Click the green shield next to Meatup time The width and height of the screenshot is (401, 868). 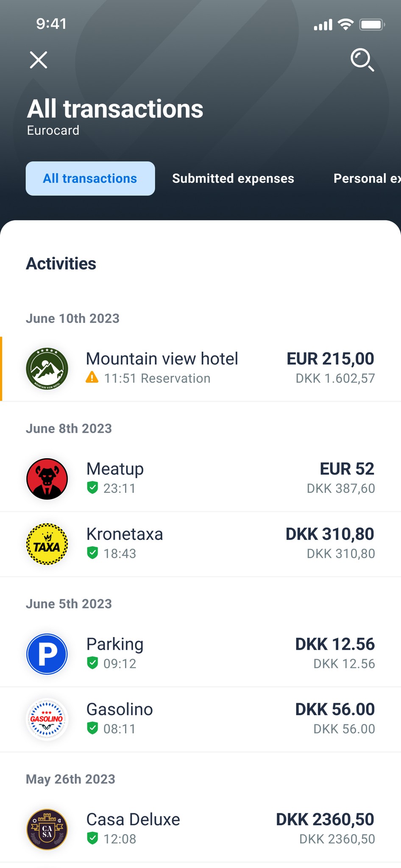[x=92, y=488]
